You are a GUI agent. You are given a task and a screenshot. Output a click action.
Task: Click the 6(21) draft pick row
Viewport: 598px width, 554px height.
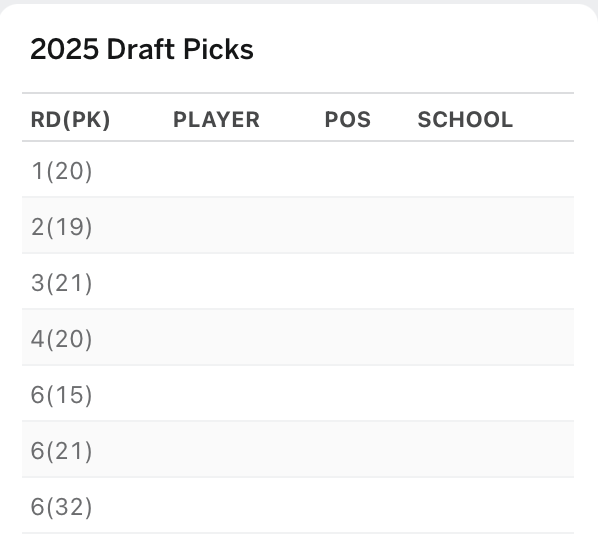[298, 450]
